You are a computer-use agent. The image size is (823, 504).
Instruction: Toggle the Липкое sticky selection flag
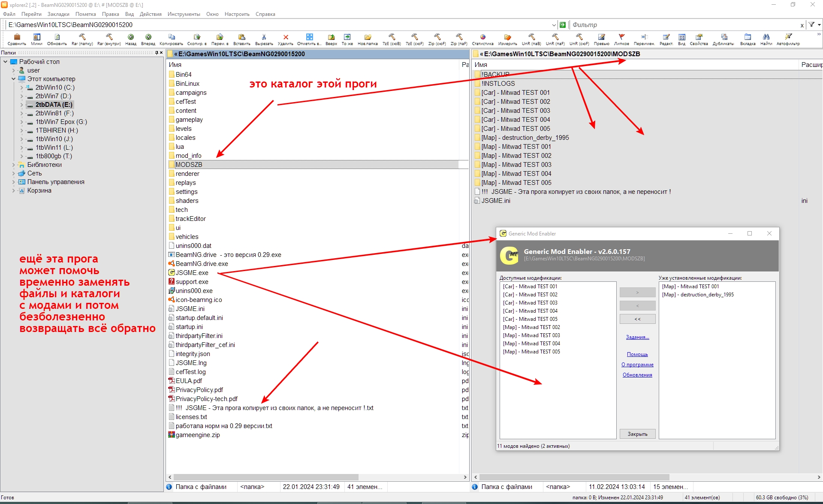[621, 39]
